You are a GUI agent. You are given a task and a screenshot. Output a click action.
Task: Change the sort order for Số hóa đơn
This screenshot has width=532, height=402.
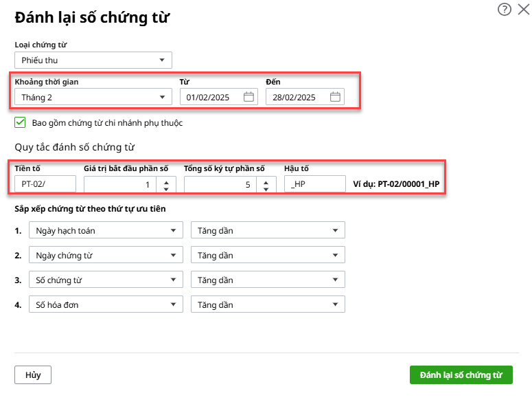[x=268, y=305]
